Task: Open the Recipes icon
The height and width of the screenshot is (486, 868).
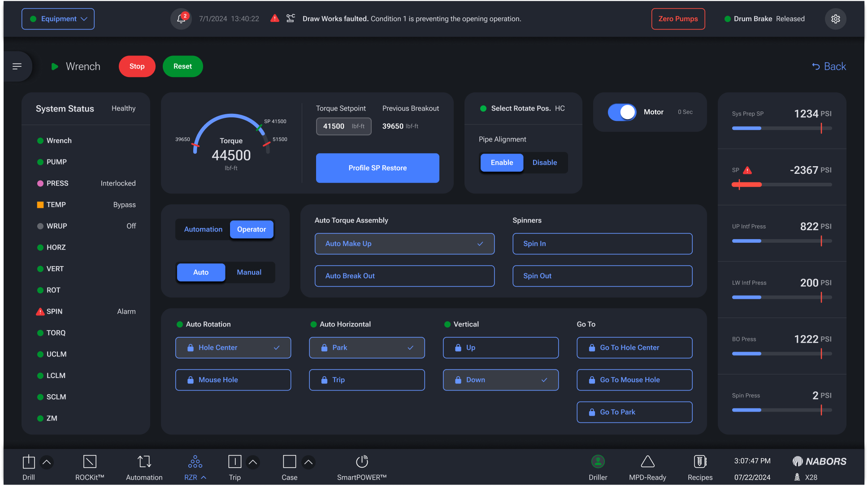Action: click(700, 461)
